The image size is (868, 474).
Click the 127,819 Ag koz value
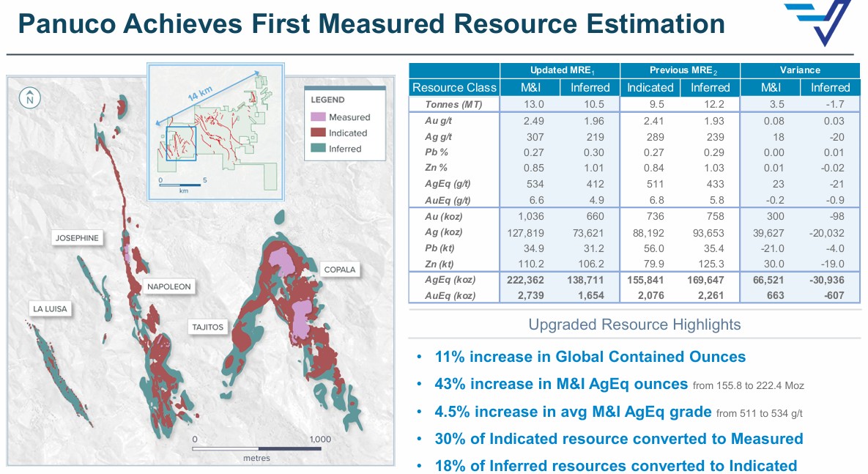(525, 233)
